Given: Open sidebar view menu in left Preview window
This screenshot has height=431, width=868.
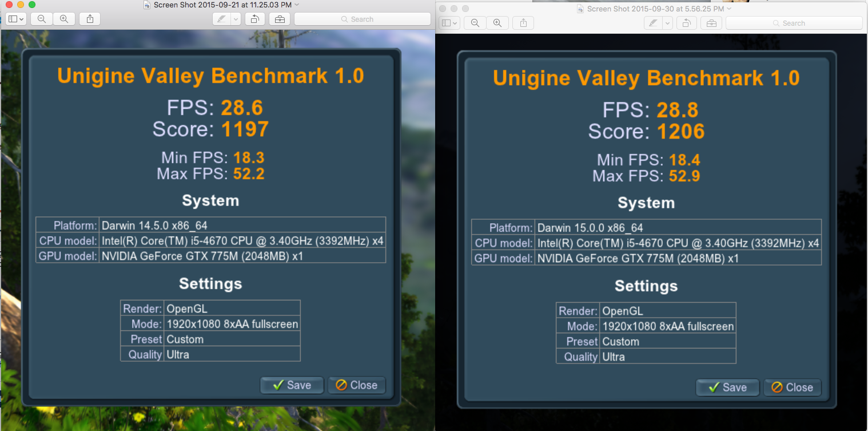Looking at the screenshot, I should [15, 19].
